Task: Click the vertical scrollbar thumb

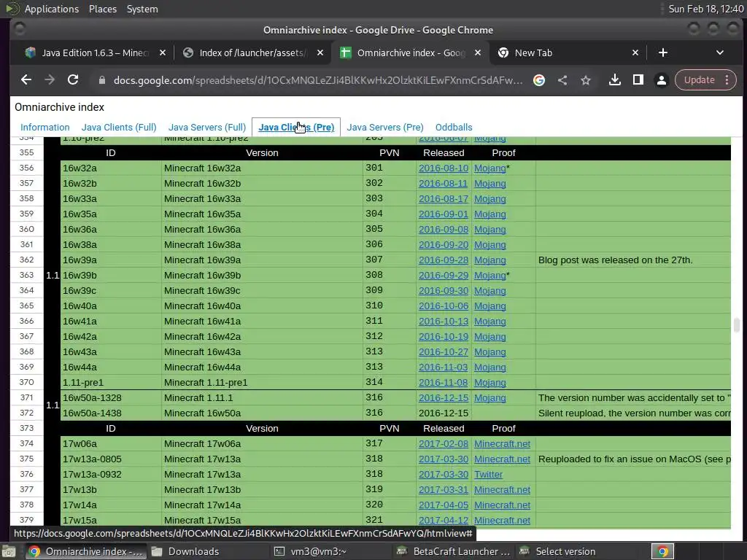Action: pos(737,325)
